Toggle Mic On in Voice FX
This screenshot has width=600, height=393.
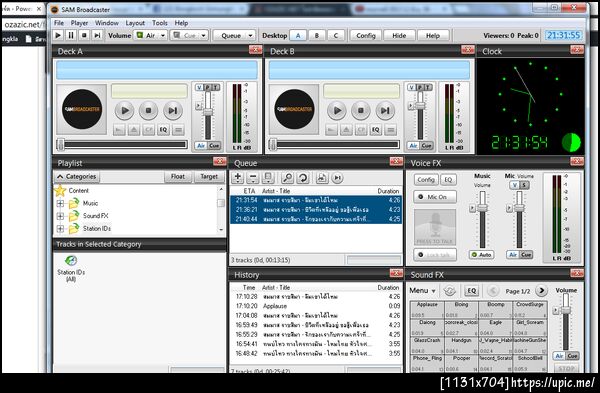pyautogui.click(x=435, y=197)
